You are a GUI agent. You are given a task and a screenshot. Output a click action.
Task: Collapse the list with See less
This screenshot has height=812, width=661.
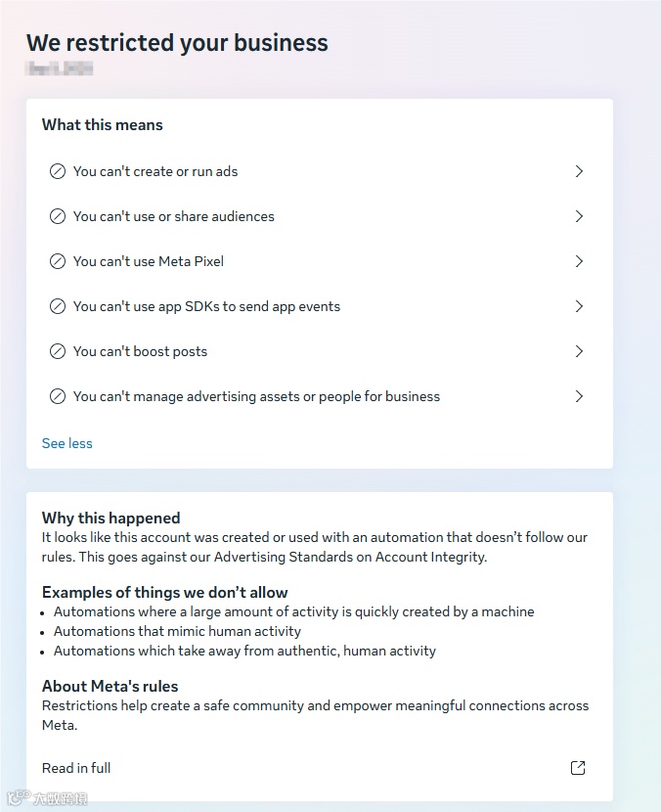pyautogui.click(x=67, y=443)
